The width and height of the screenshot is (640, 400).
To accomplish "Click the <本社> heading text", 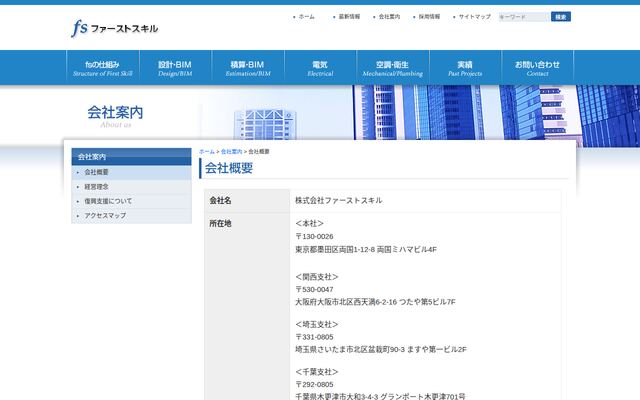I will (x=309, y=223).
